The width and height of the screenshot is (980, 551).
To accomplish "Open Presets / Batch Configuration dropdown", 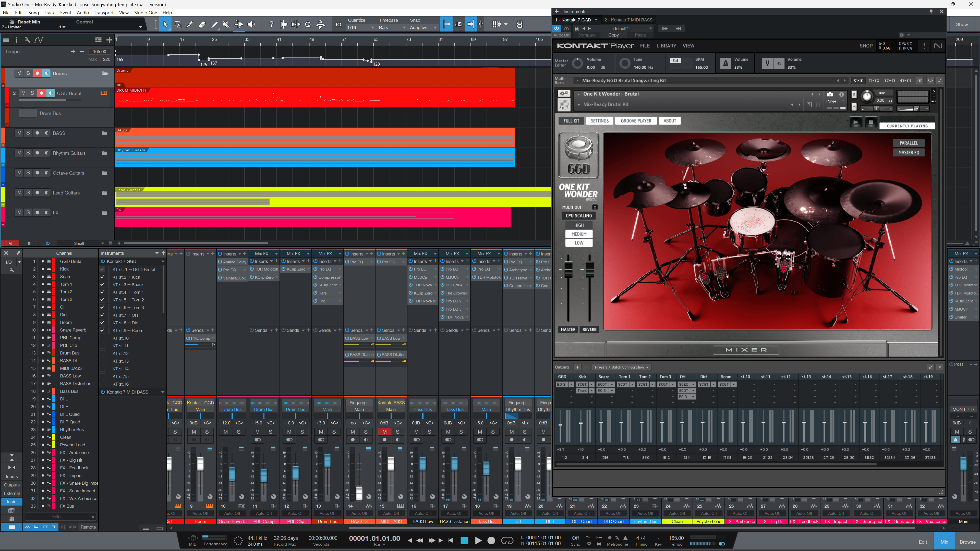I will pos(621,367).
